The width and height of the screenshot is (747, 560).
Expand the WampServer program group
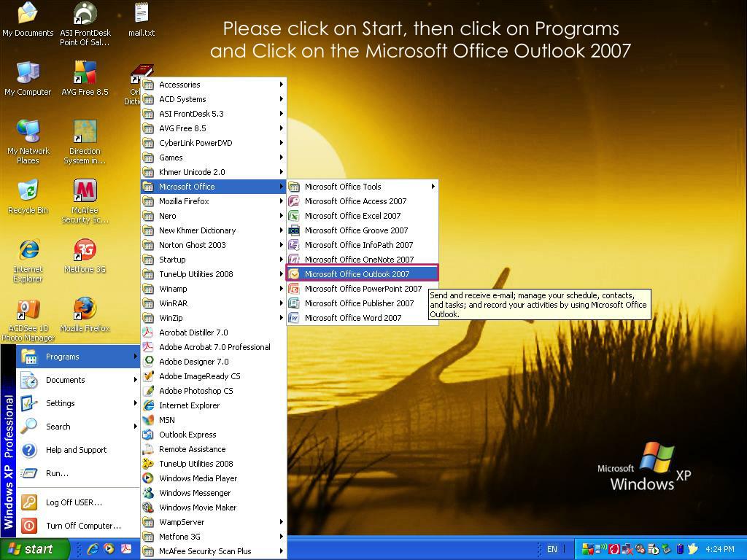click(214, 522)
